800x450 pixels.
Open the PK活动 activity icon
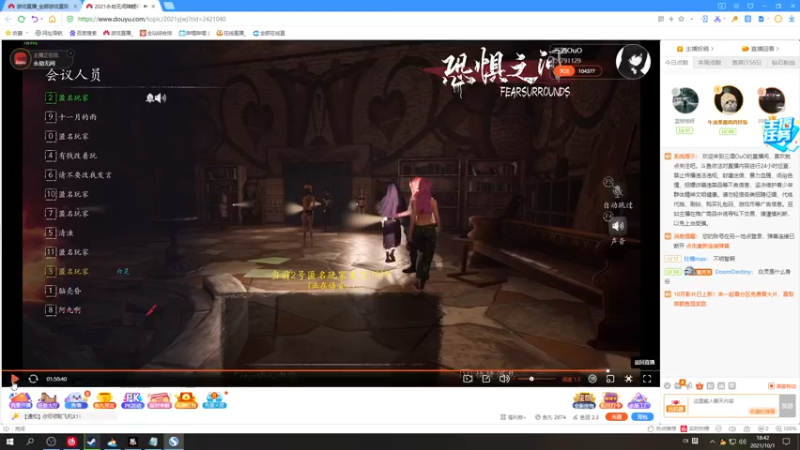click(x=132, y=401)
